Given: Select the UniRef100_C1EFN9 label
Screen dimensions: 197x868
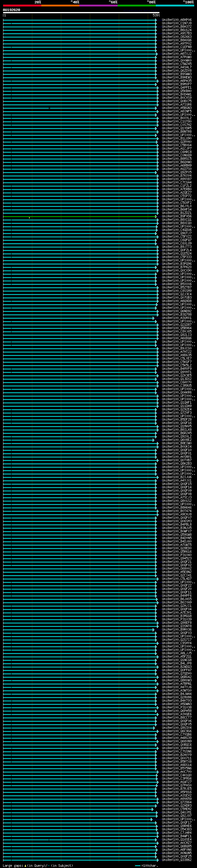Looking at the screenshot, I should (x=177, y=47).
